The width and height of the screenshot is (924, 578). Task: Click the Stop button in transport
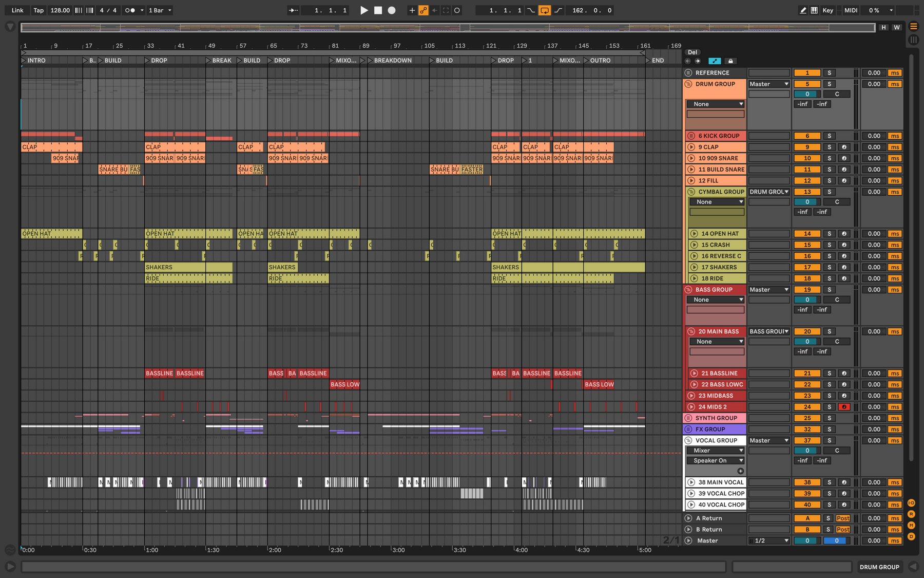click(378, 10)
